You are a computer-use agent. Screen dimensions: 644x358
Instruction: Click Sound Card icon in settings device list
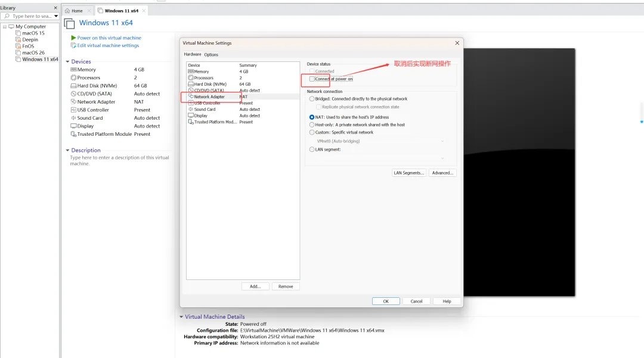click(x=191, y=110)
